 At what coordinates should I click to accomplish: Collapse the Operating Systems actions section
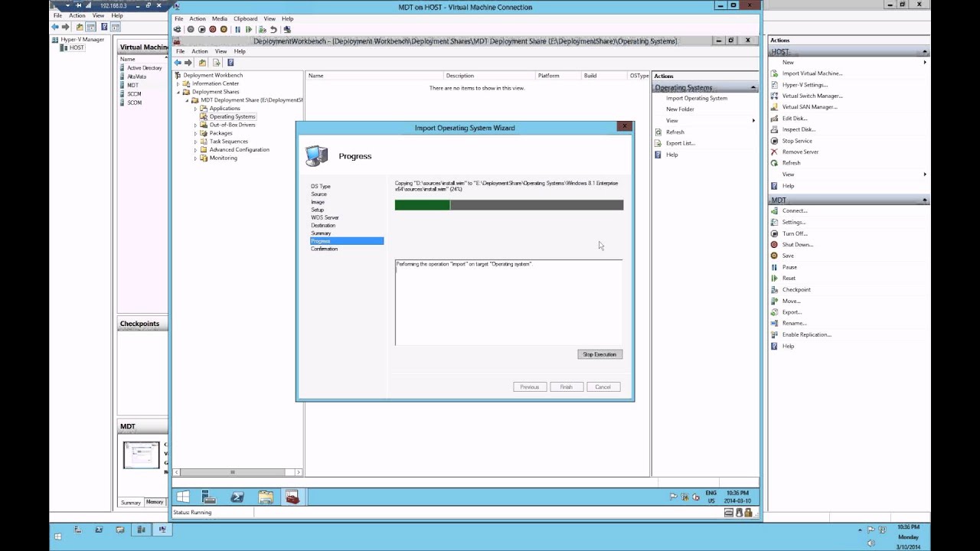pyautogui.click(x=753, y=88)
